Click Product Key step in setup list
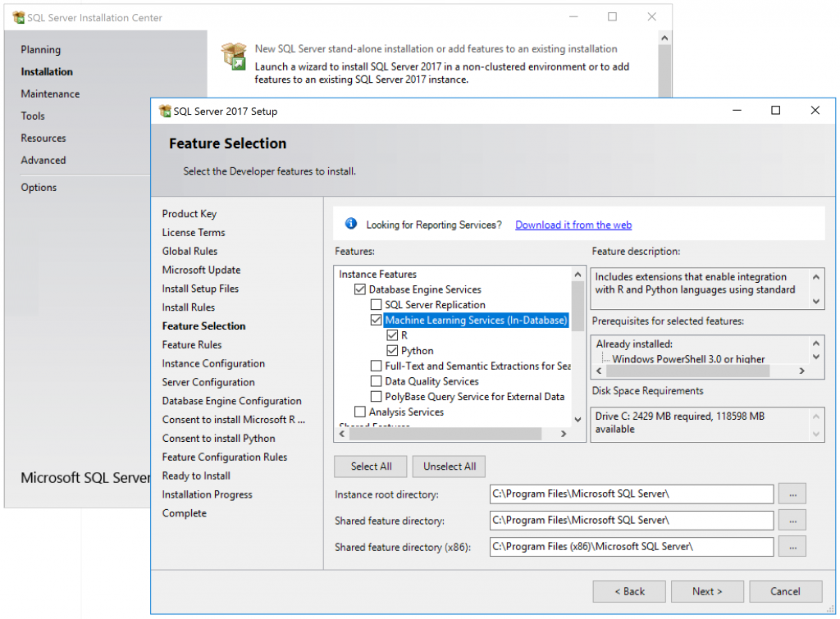The image size is (840, 619). (x=189, y=214)
